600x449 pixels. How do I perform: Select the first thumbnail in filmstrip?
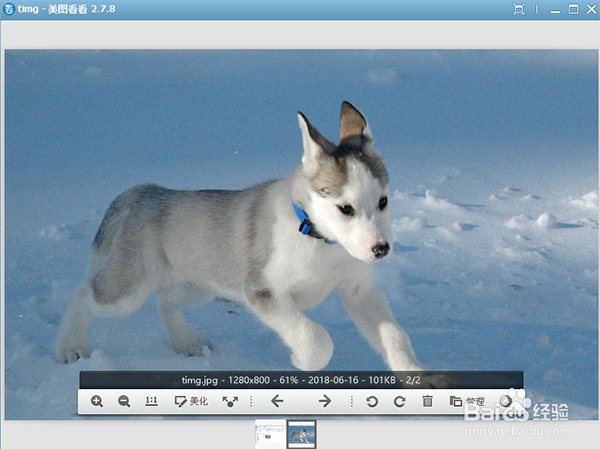click(269, 433)
